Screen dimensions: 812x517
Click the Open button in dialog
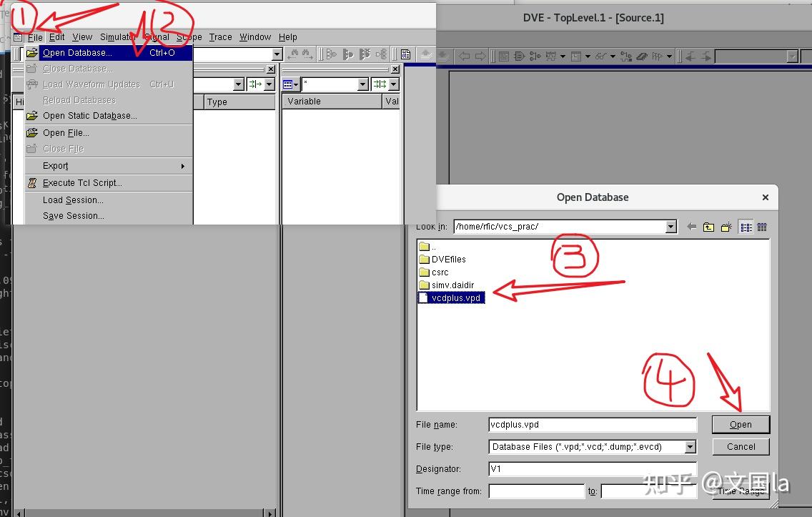click(x=741, y=425)
